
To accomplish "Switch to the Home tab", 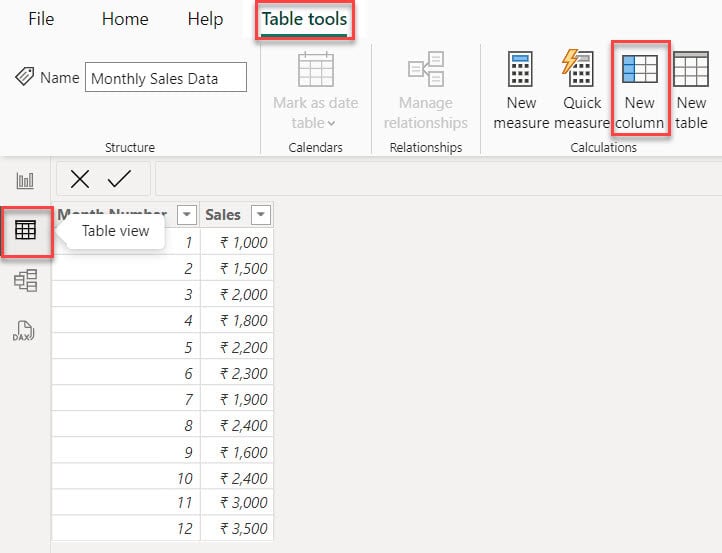I will click(x=125, y=19).
